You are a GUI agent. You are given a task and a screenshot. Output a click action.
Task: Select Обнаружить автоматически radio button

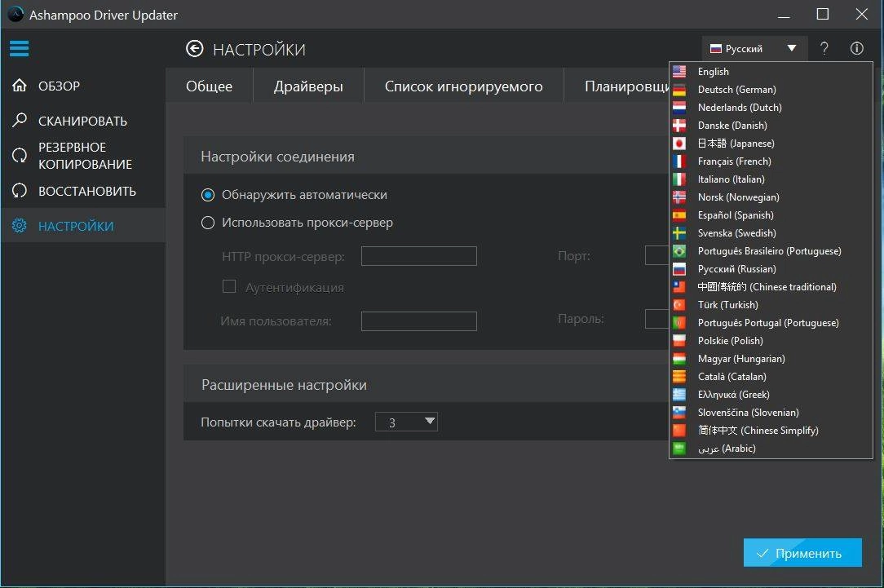208,195
